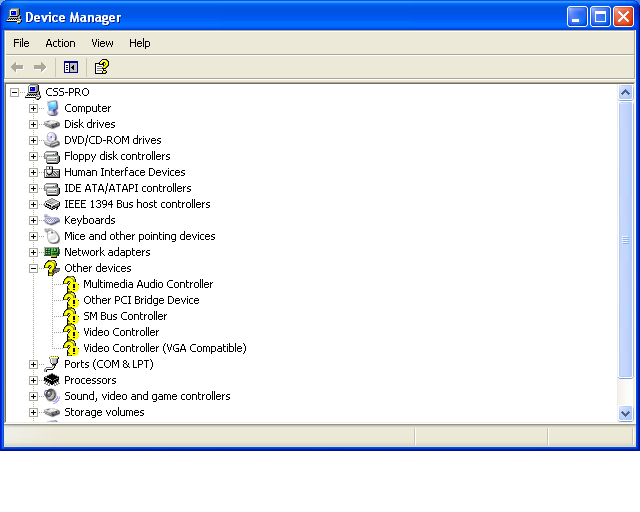Screen dimensions: 640x512
Task: Select the 'CSS-PRO' root label
Action: [67, 92]
